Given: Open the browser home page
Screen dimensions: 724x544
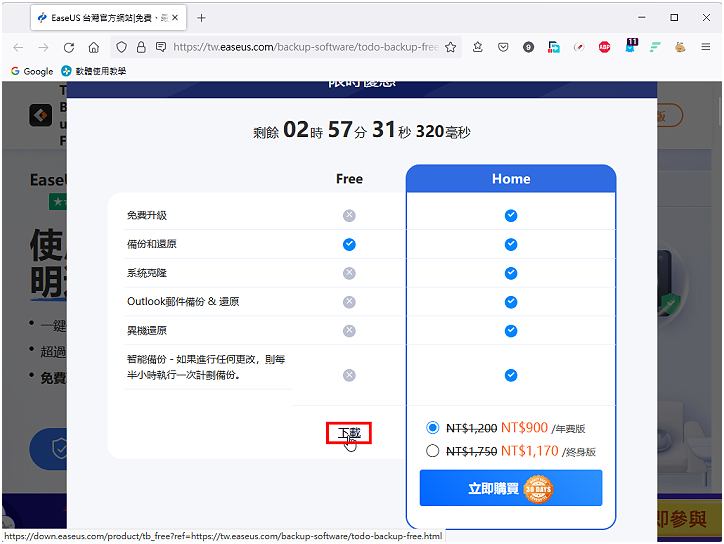Looking at the screenshot, I should (94, 47).
